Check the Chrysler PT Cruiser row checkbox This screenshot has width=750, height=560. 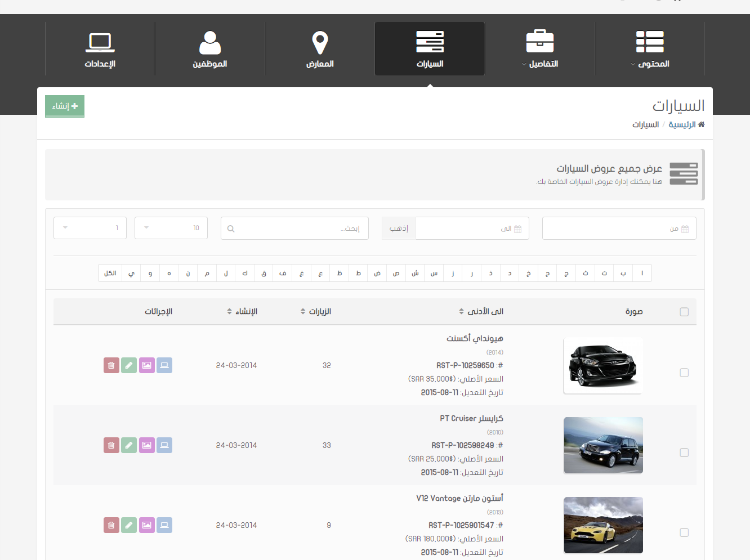684,453
